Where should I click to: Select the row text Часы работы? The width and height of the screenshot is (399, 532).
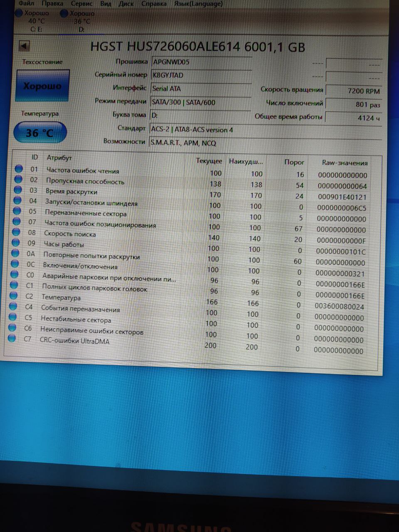64,245
